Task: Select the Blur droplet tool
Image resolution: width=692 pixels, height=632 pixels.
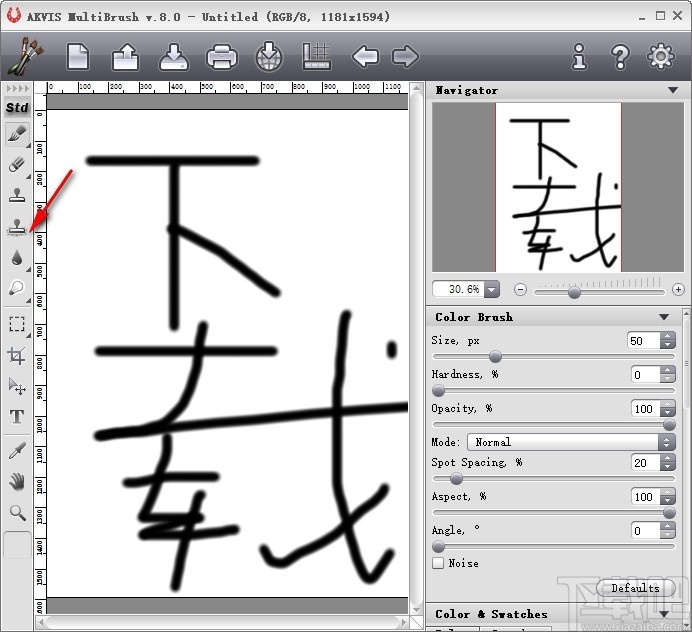Action: click(x=18, y=258)
